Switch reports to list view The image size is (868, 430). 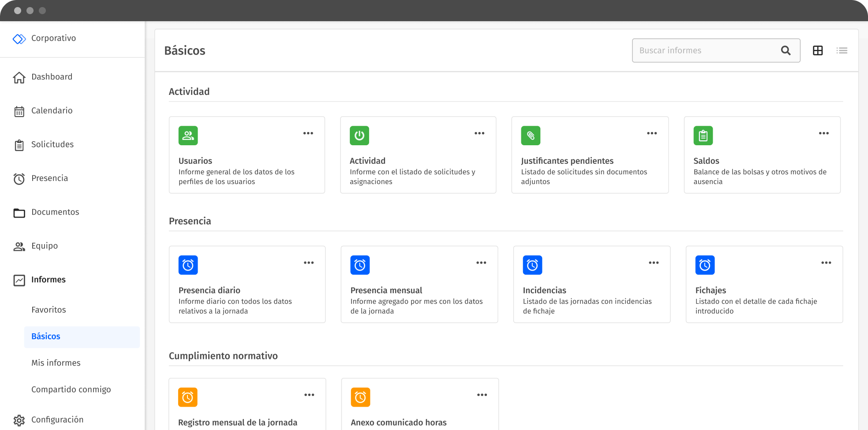click(842, 50)
